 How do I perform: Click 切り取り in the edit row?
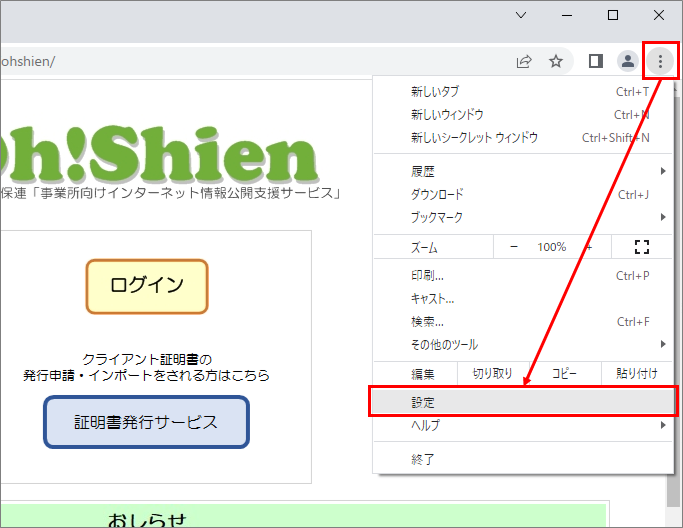coord(492,374)
